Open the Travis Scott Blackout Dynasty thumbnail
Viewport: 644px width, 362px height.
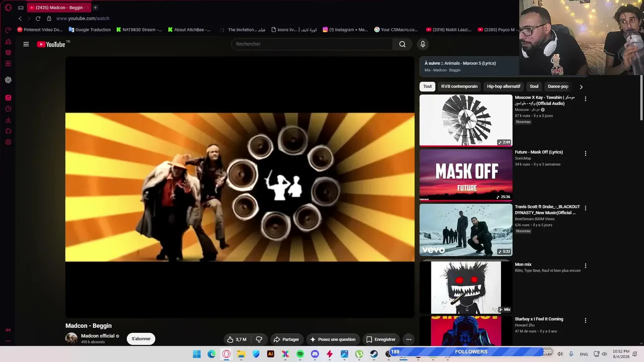click(466, 230)
